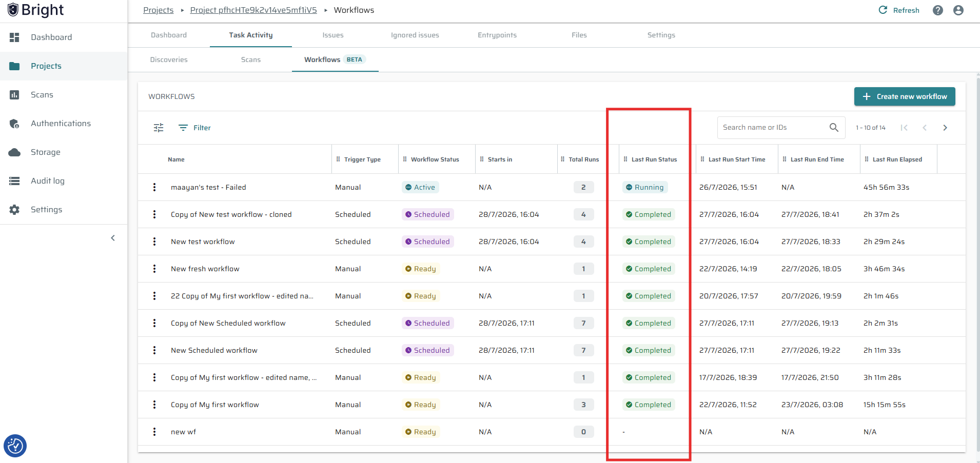This screenshot has width=980, height=463.
Task: Open Projects breadcrumb link
Action: coord(159,10)
